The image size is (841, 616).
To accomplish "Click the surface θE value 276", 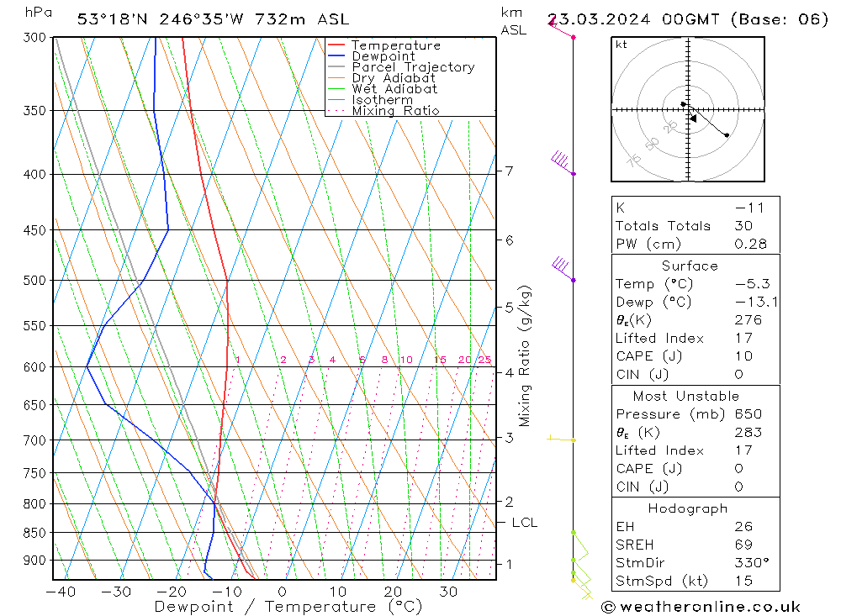I will tap(748, 320).
